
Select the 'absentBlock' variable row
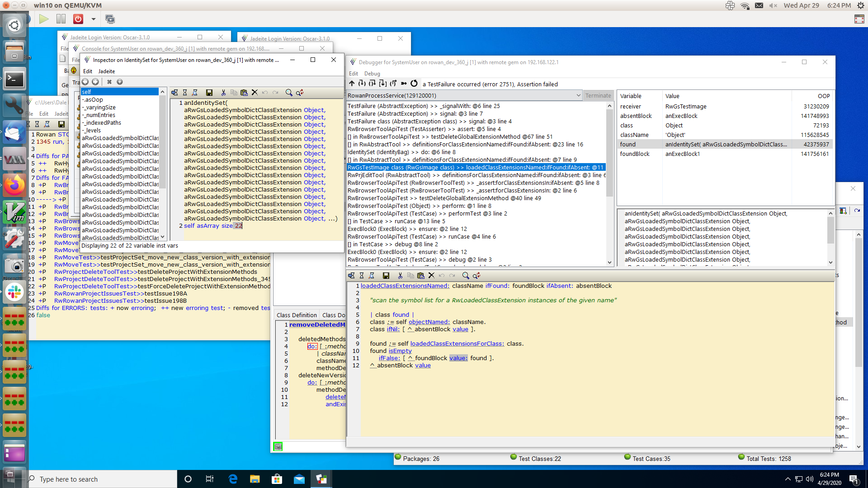coord(726,116)
